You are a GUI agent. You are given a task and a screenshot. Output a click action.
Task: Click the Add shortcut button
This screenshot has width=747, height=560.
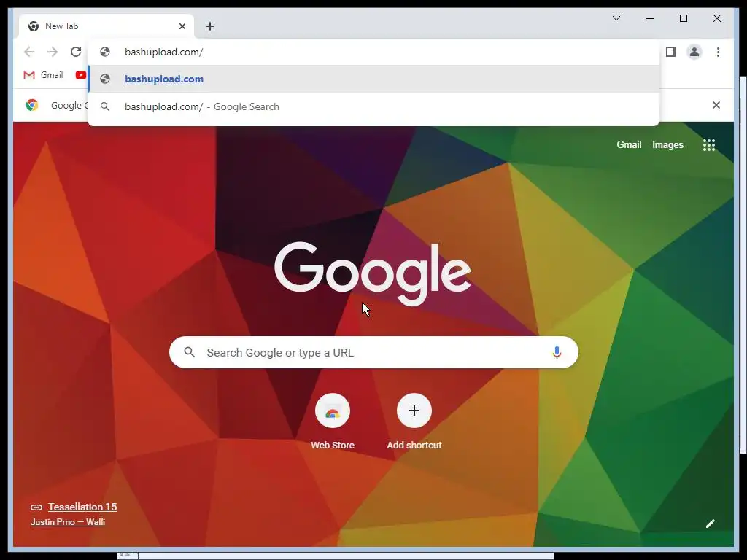(x=414, y=422)
